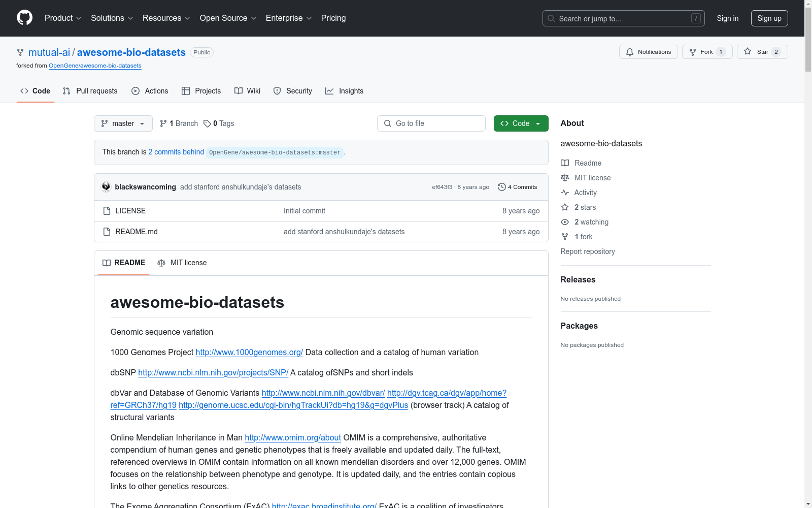Image resolution: width=812 pixels, height=508 pixels.
Task: Open the OpenGene/awesome-bio-datasets fork source link
Action: [95, 66]
